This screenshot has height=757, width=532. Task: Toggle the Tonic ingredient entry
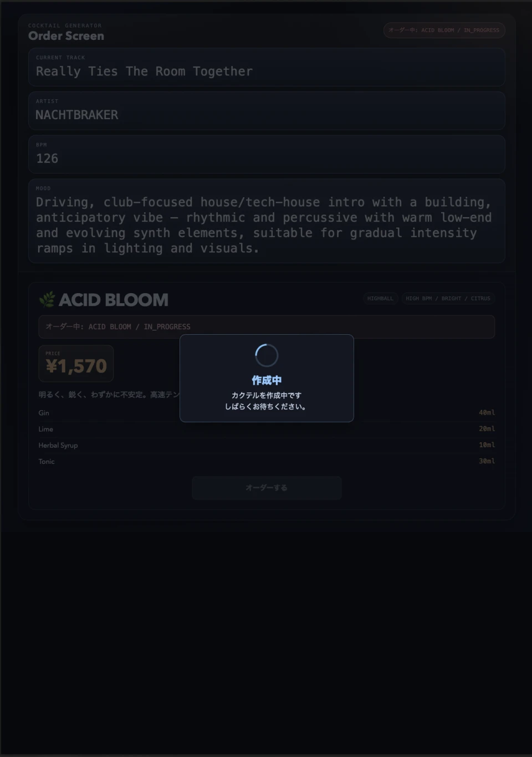46,461
